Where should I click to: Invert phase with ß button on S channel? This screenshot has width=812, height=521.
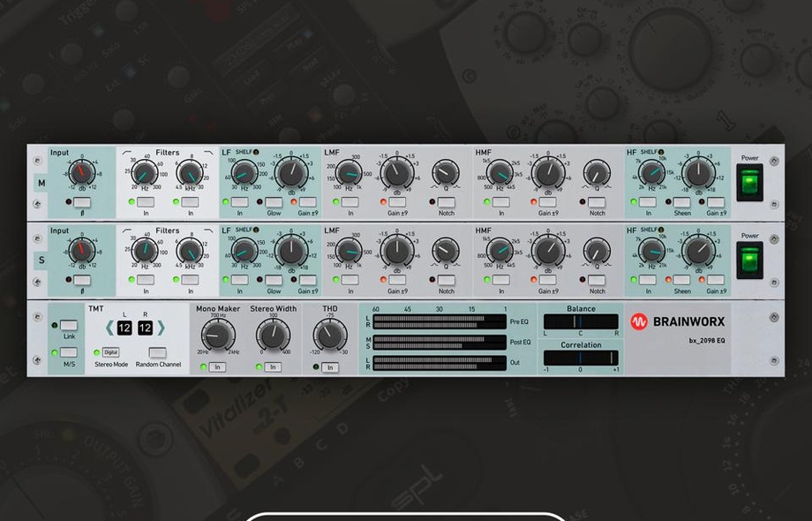82,280
